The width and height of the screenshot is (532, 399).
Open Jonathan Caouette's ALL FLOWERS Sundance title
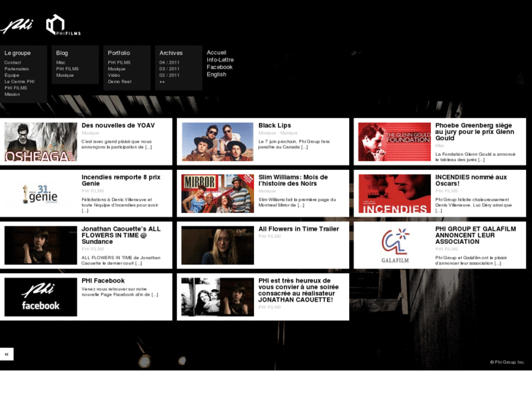click(x=121, y=235)
